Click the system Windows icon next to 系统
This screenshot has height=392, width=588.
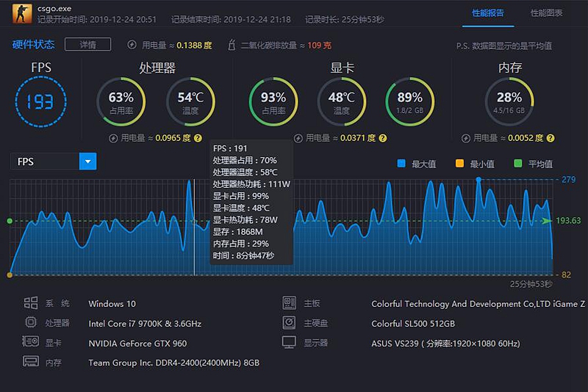click(31, 303)
